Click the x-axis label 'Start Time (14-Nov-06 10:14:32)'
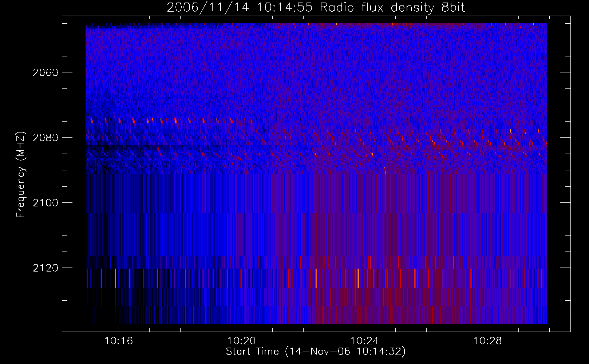Image resolution: width=589 pixels, height=364 pixels. pos(316,352)
